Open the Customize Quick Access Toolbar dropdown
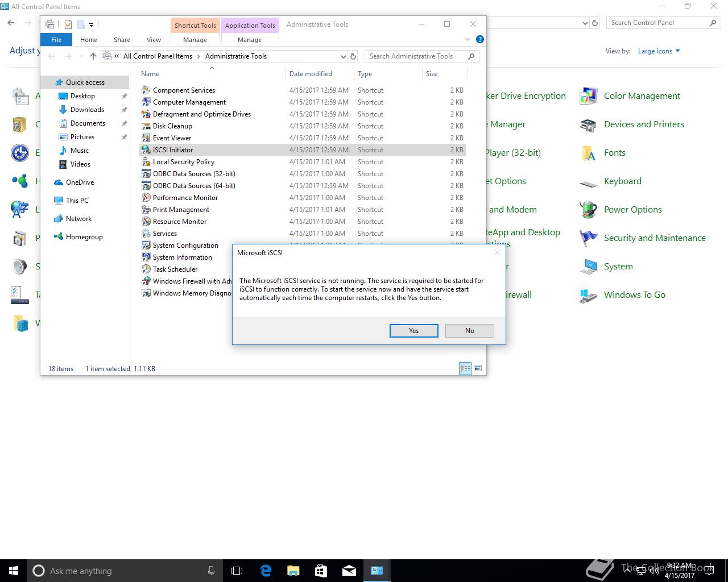Screen dimensions: 728x582 point(91,24)
